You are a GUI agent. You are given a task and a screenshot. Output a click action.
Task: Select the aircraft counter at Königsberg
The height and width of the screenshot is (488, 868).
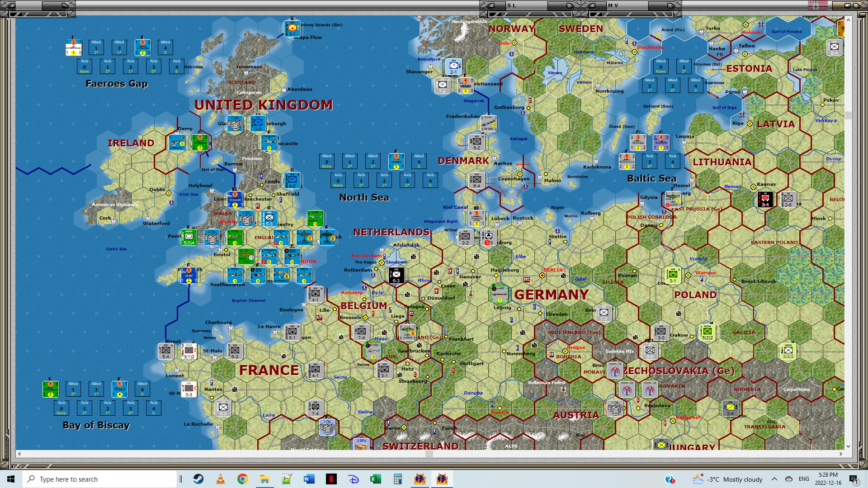pos(673,199)
